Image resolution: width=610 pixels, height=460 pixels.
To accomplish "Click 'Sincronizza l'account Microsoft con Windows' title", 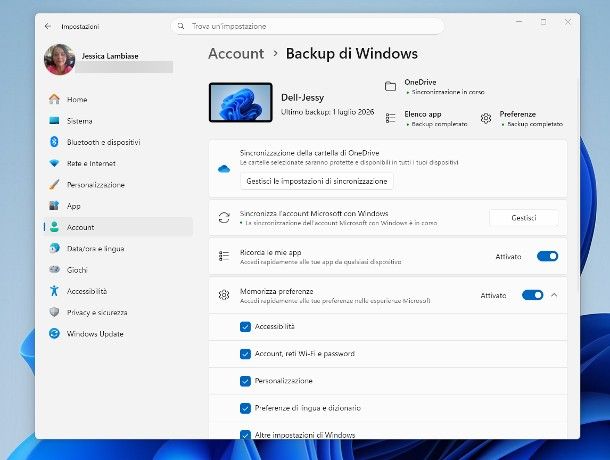I will 314,213.
